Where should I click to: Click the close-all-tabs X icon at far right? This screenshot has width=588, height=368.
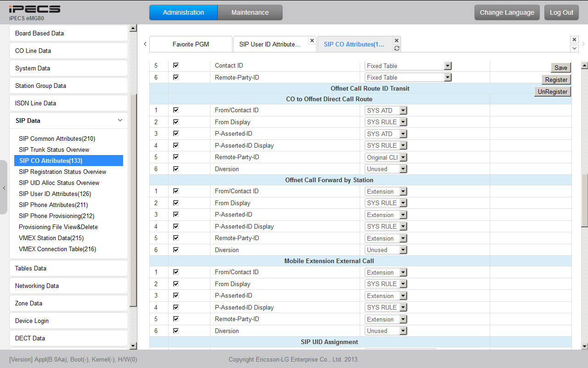(574, 40)
